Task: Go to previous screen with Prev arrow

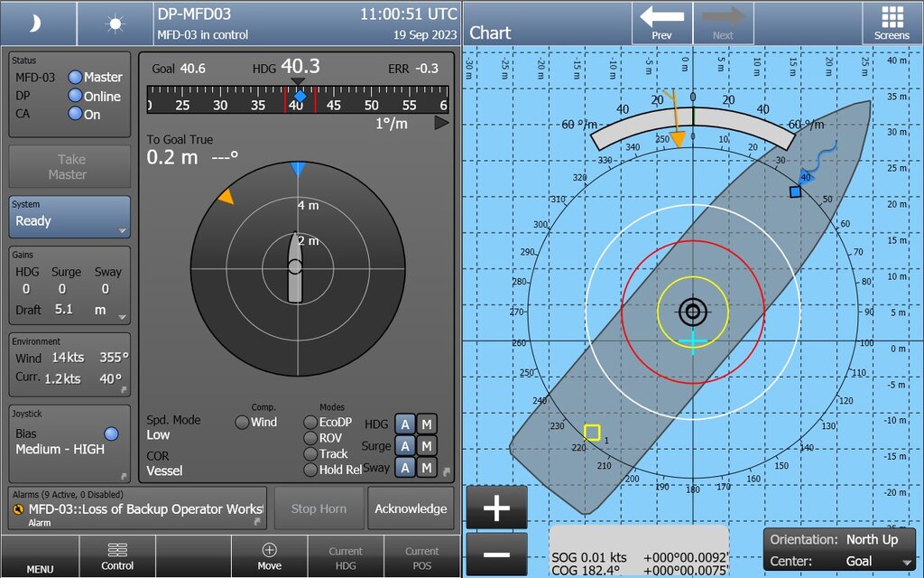Action: pos(661,23)
